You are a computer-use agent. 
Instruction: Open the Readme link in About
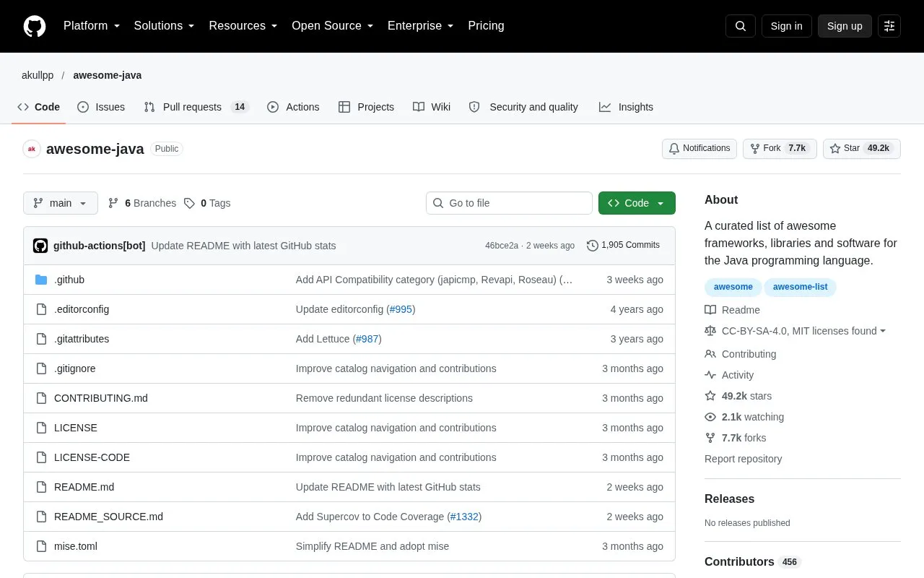point(733,310)
